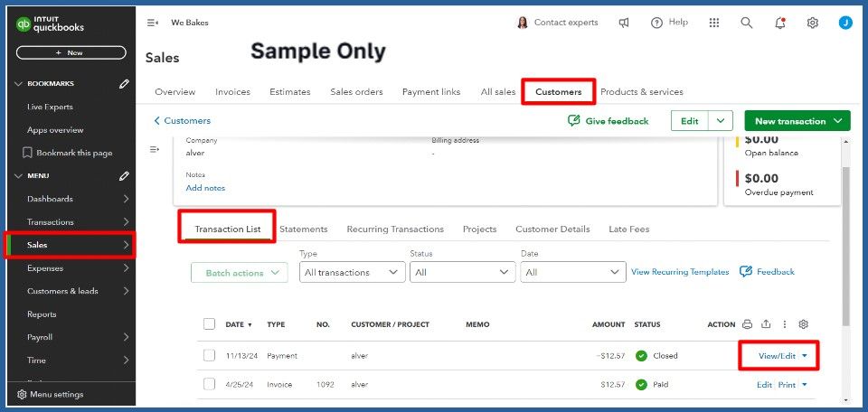
Task: Switch to the Estimates tab
Action: [x=290, y=92]
